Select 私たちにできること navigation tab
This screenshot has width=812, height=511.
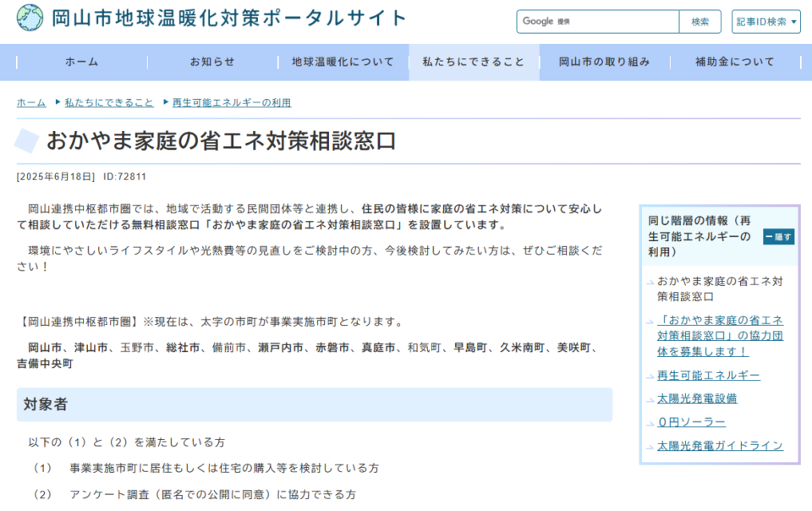pyautogui.click(x=474, y=62)
